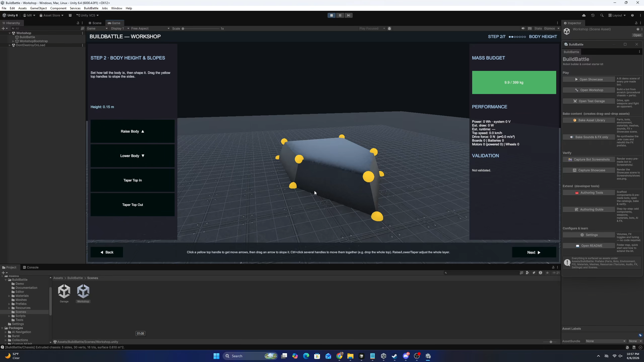Open Steam from the taskbar
This screenshot has width=644, height=362.
[x=394, y=356]
